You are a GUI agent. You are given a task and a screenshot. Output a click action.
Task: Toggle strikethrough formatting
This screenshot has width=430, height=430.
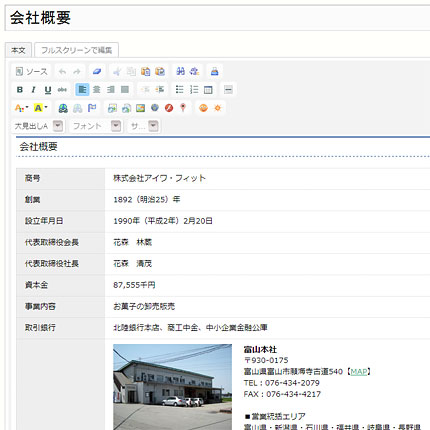point(62,90)
